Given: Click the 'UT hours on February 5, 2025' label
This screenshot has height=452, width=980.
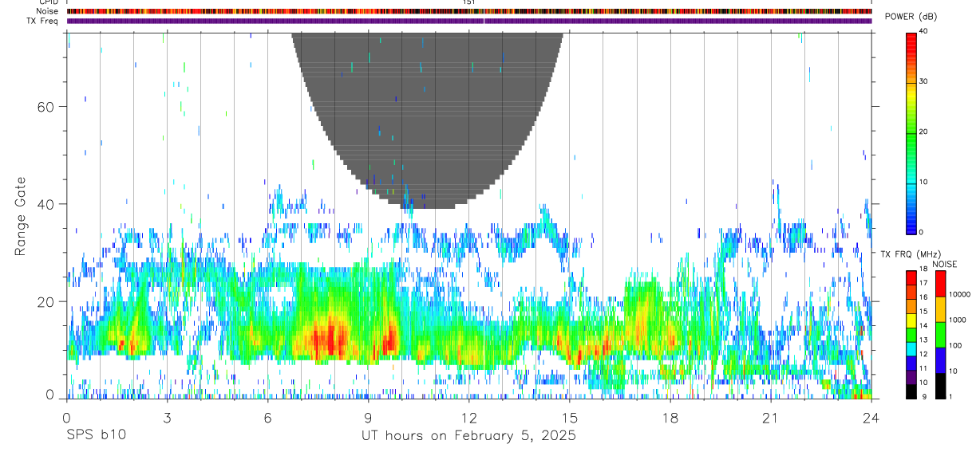Looking at the screenshot, I should [469, 435].
